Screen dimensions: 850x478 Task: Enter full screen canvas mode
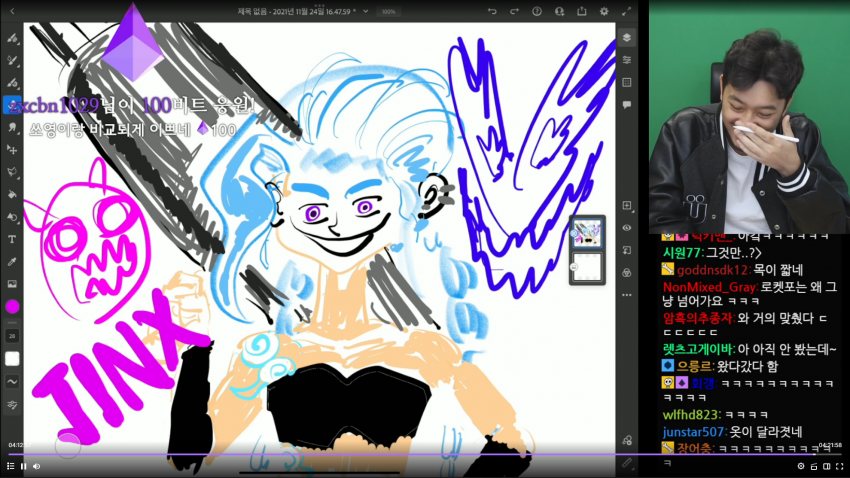[626, 11]
